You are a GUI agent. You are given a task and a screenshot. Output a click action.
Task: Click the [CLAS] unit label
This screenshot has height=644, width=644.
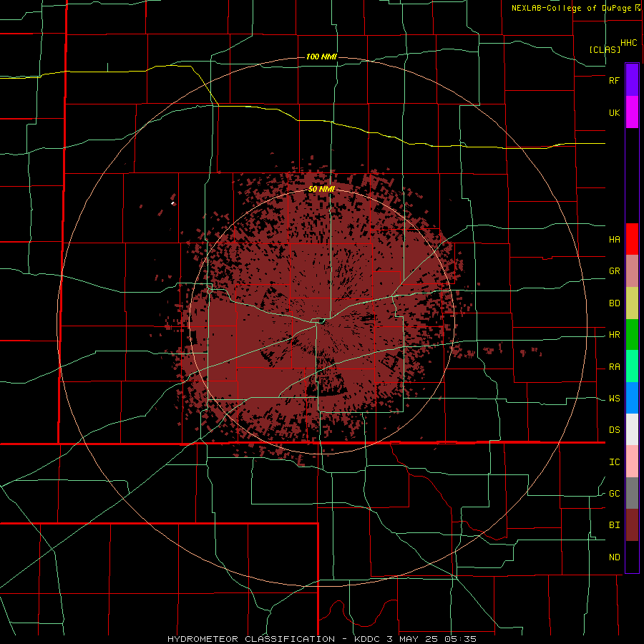point(605,49)
